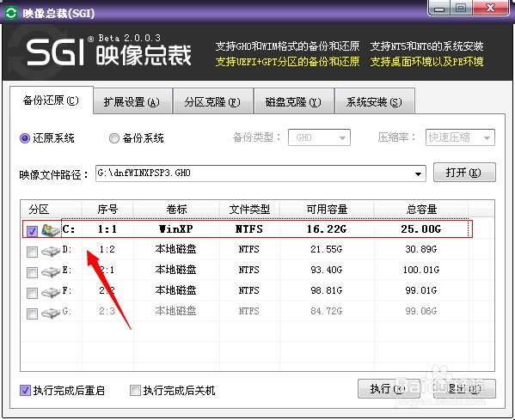This screenshot has width=515, height=420.
Task: Click the 分区 column header
Action: point(52,209)
